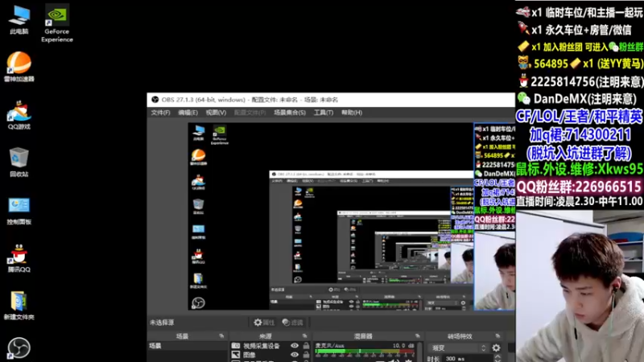This screenshot has width=644, height=362.
Task: Select the 视频采集设备 source row
Action: tap(270, 346)
